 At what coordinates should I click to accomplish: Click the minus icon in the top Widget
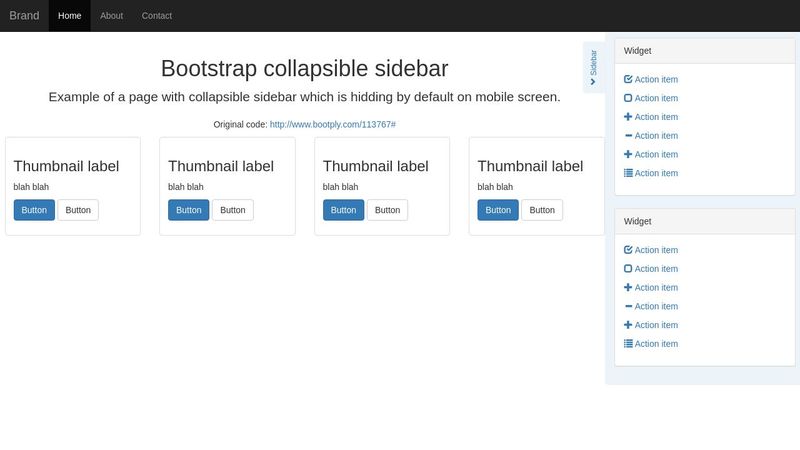pos(629,136)
